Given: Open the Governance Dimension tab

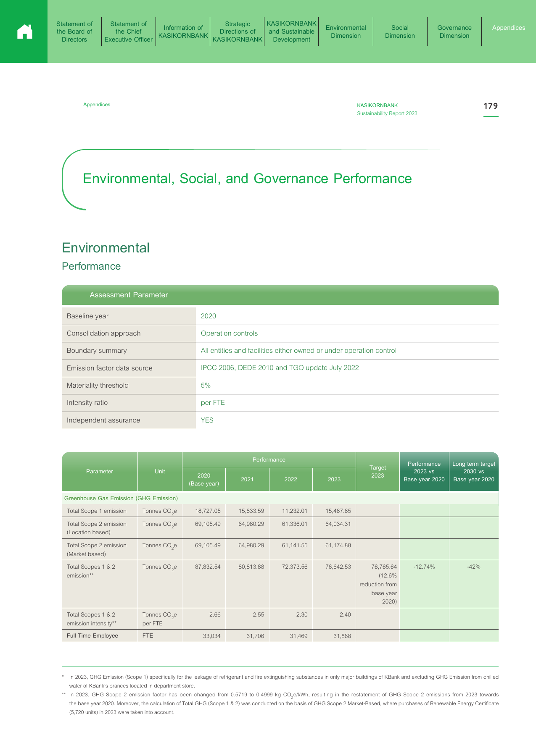Looking at the screenshot, I should [454, 31].
